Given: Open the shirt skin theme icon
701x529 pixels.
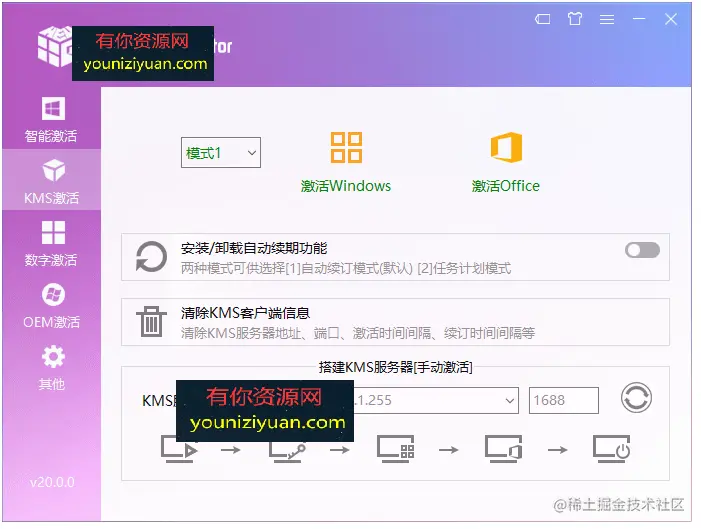Looking at the screenshot, I should pyautogui.click(x=575, y=19).
